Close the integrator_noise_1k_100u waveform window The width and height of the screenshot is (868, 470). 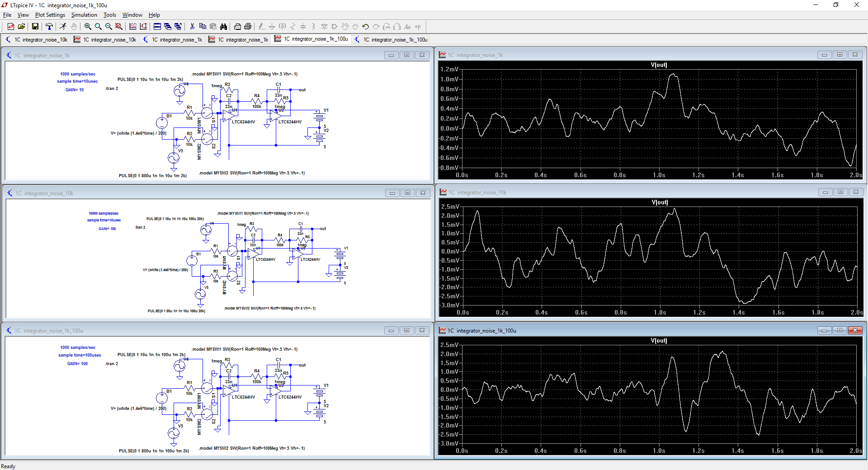(x=855, y=330)
